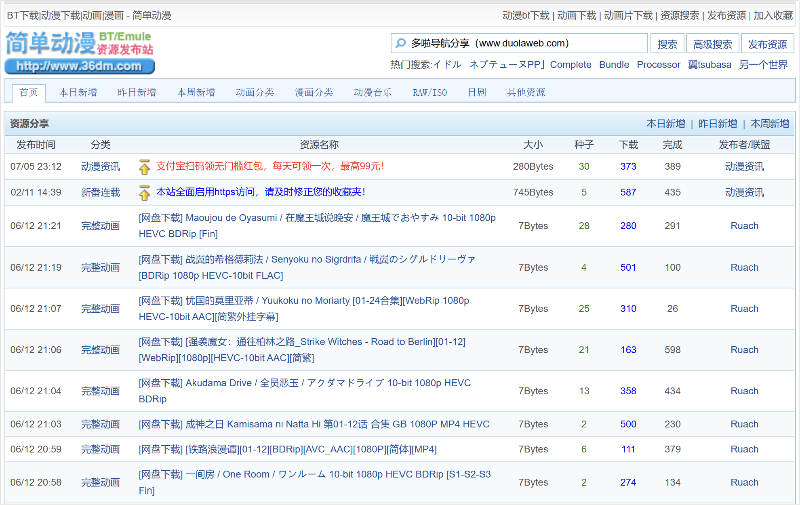Open the 昨日新增 navigation tab
Screen dimensions: 800x505
coord(137,92)
